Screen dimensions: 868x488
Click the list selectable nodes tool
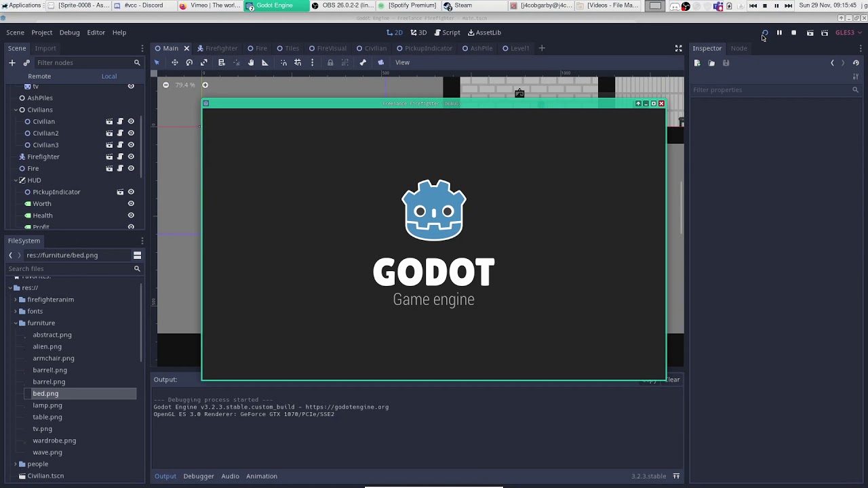click(x=221, y=62)
